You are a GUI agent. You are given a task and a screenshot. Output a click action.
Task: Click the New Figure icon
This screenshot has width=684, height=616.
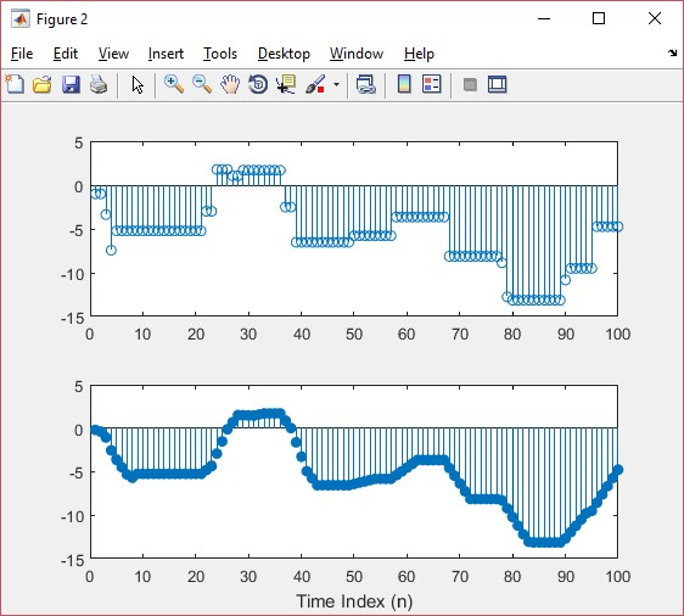15,84
